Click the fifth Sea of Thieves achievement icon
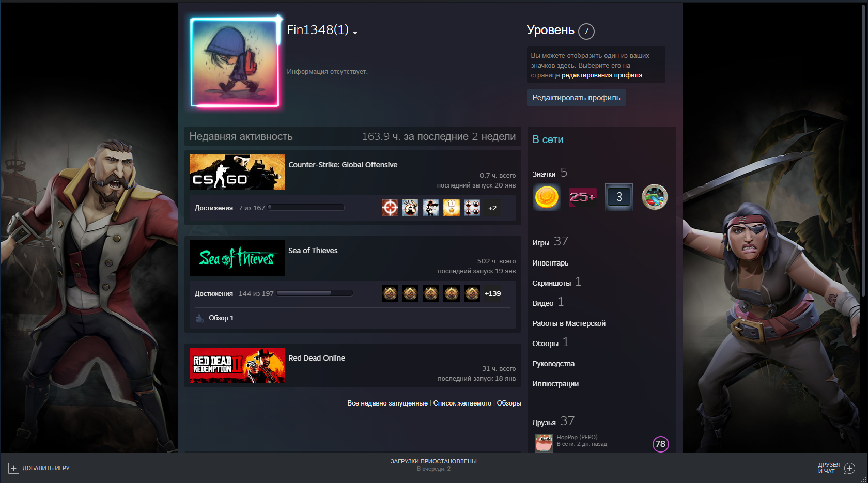The image size is (868, 483). point(472,293)
